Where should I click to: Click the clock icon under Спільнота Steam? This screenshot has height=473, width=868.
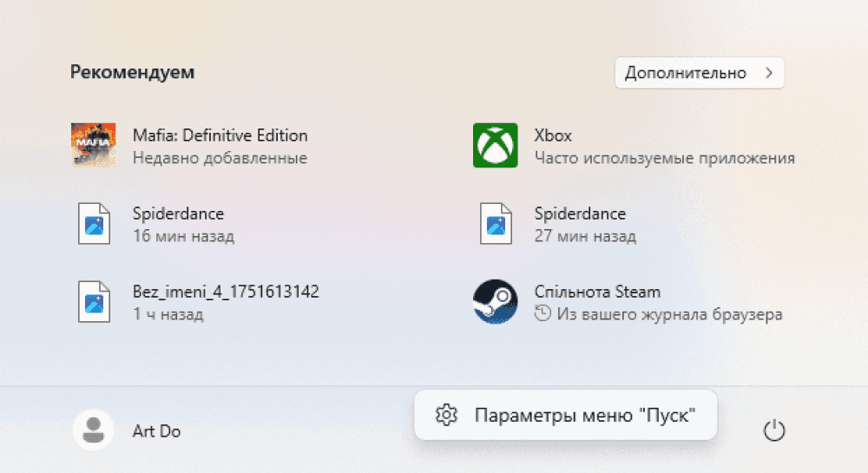pos(542,314)
